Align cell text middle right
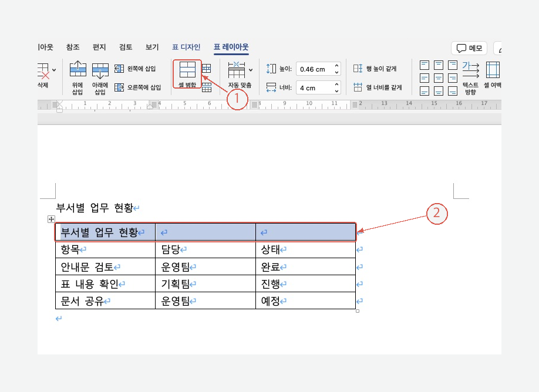539x392 pixels. click(x=453, y=78)
